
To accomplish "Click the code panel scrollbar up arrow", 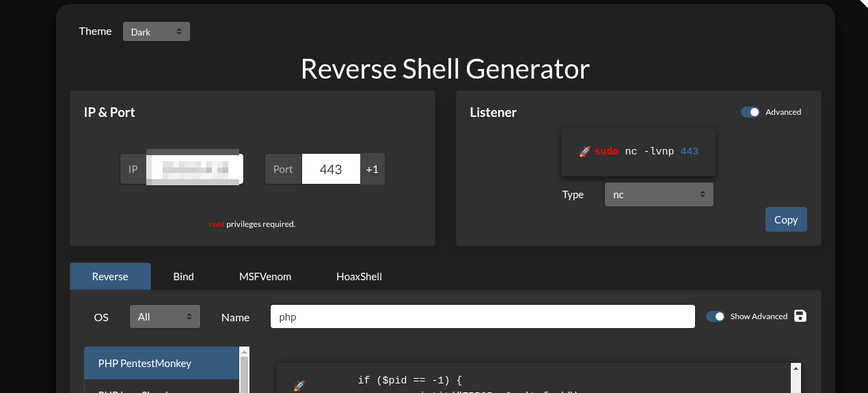I will click(x=796, y=368).
